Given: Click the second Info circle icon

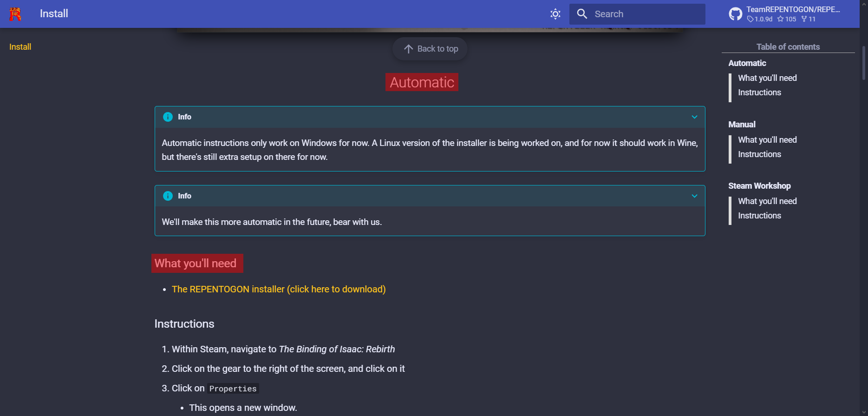Looking at the screenshot, I should pyautogui.click(x=168, y=196).
